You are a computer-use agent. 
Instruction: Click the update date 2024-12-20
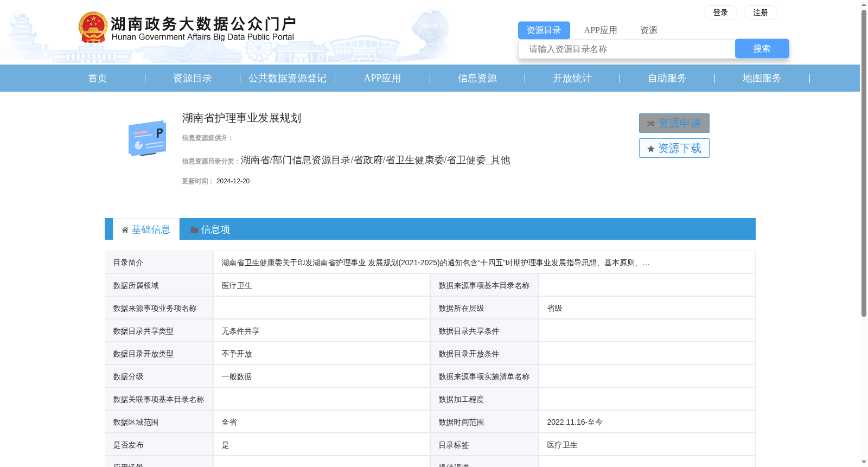click(x=233, y=181)
